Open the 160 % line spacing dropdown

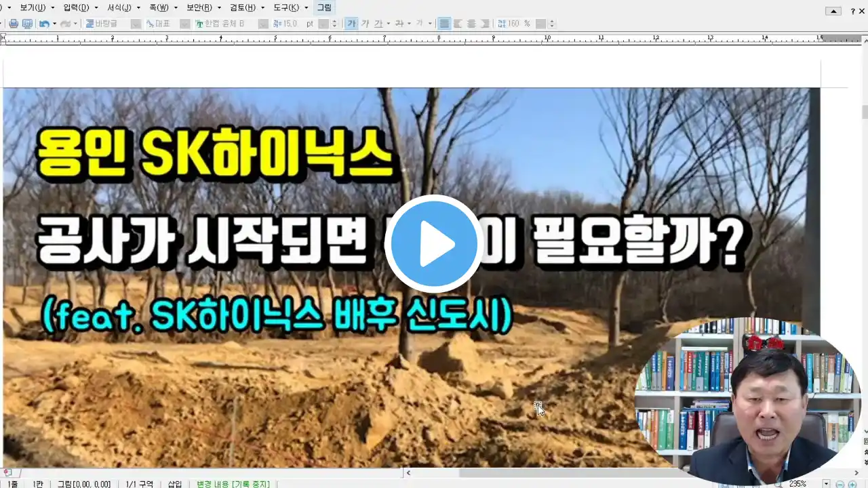(540, 24)
